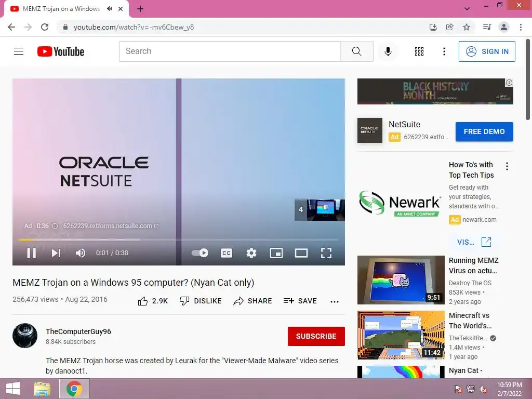Open TheComputerGuy96 channel avatar
The image size is (532, 399).
[25, 336]
